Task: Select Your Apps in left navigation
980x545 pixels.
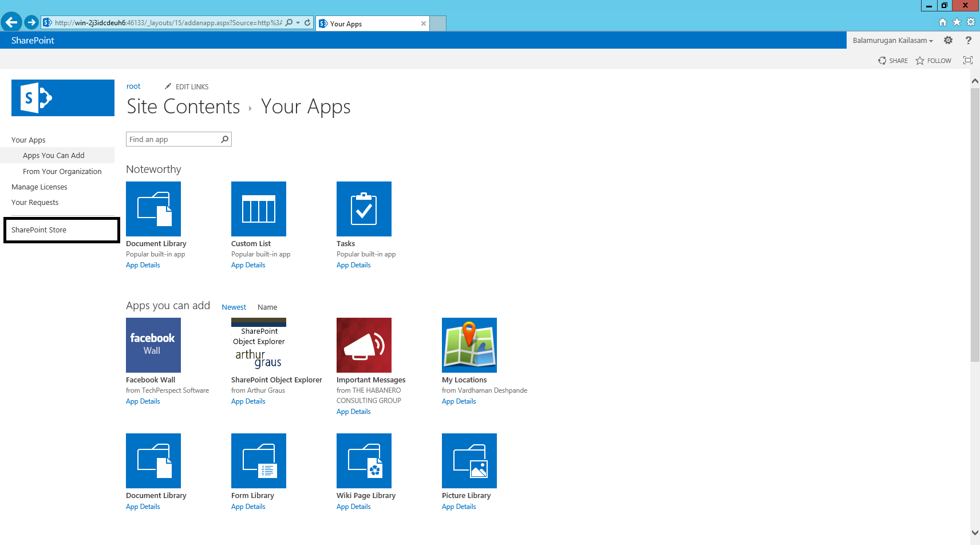Action: (29, 140)
